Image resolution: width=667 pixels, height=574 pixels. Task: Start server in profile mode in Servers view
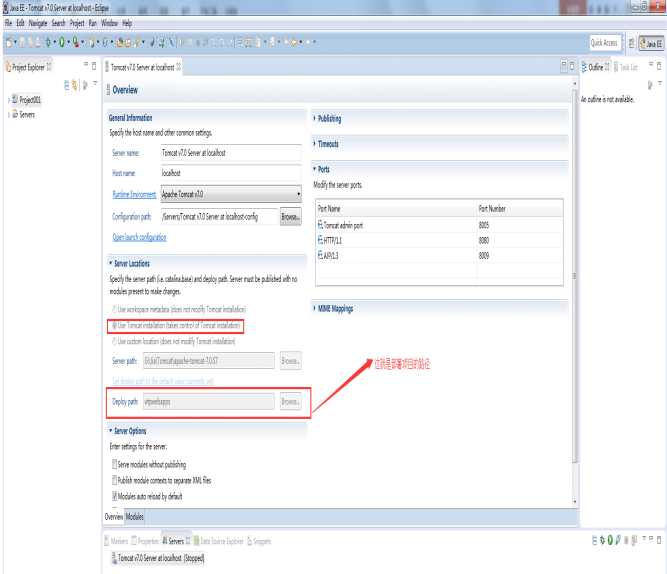[x=618, y=540]
